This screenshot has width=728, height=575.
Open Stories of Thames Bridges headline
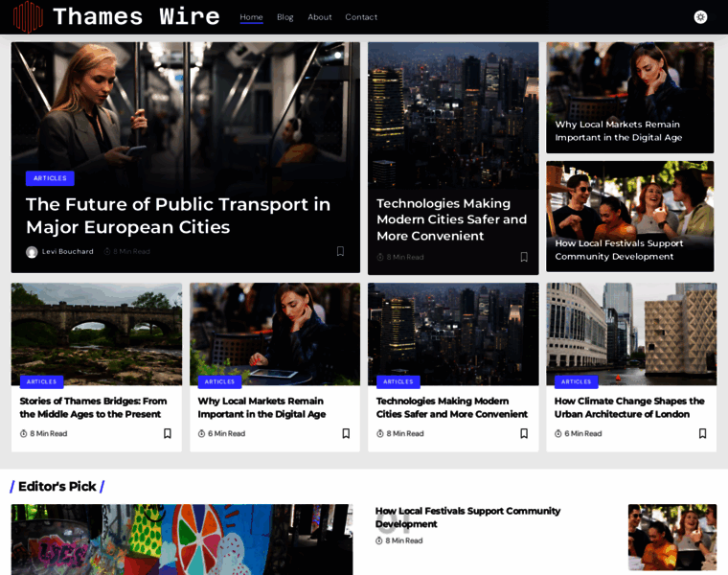pos(93,407)
